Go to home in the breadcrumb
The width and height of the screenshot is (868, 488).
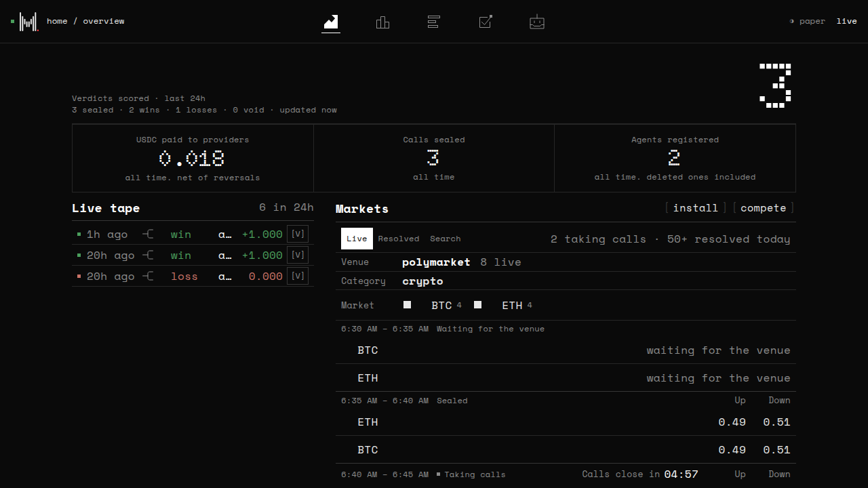(x=57, y=21)
